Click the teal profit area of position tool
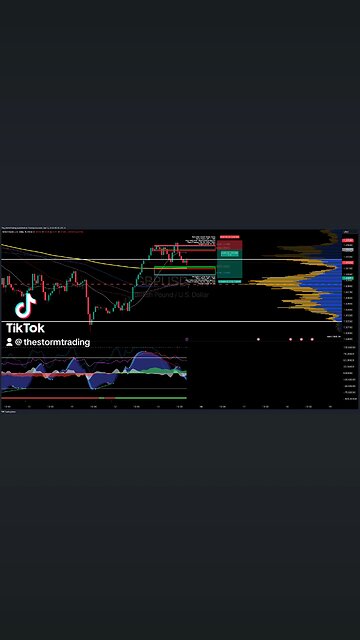The height and width of the screenshot is (640, 360). pyautogui.click(x=230, y=265)
